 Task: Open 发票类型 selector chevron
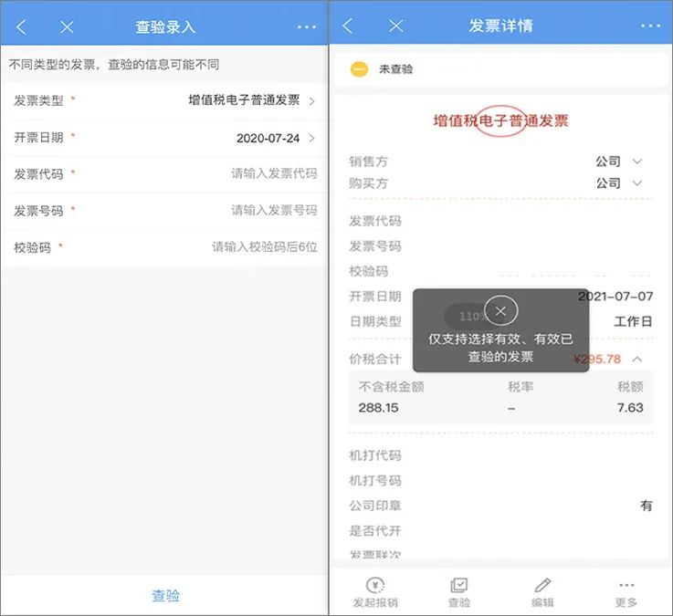click(312, 101)
